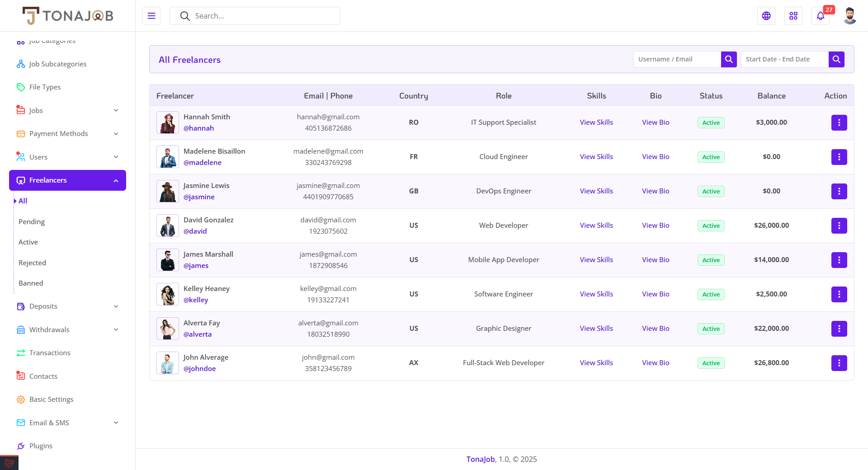Open the notifications bell icon
The image size is (868, 470).
pos(821,16)
